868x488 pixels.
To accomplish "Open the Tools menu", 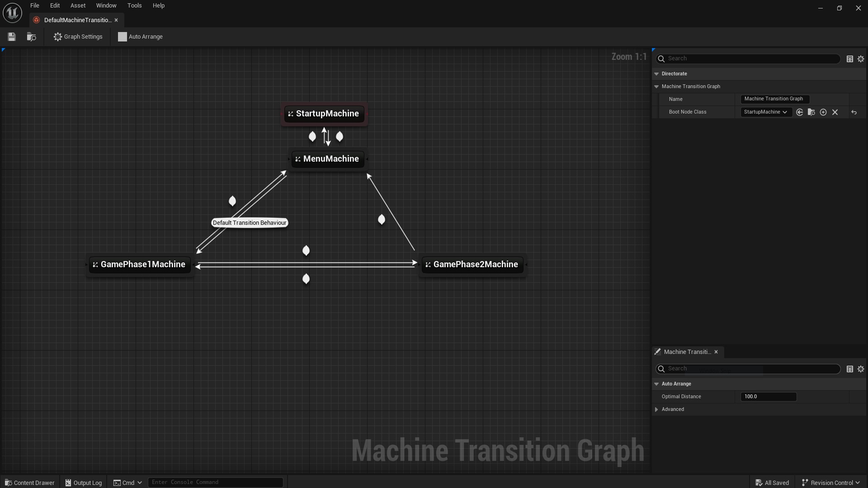I will [x=134, y=5].
